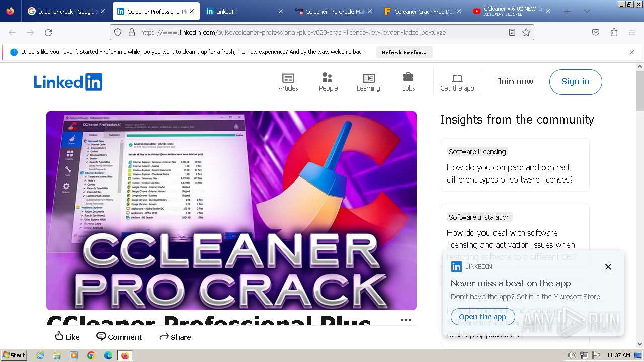Share the article
The image size is (644, 362).
click(175, 337)
